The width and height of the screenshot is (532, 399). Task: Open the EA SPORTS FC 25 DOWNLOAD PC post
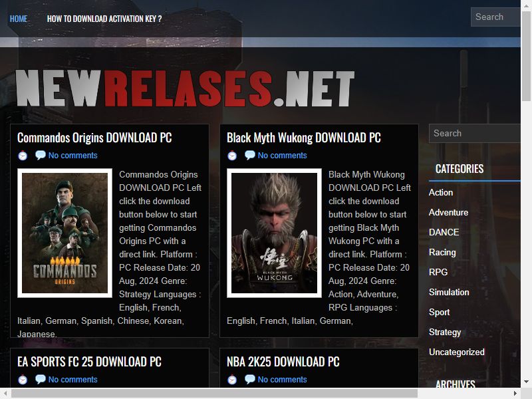[89, 362]
